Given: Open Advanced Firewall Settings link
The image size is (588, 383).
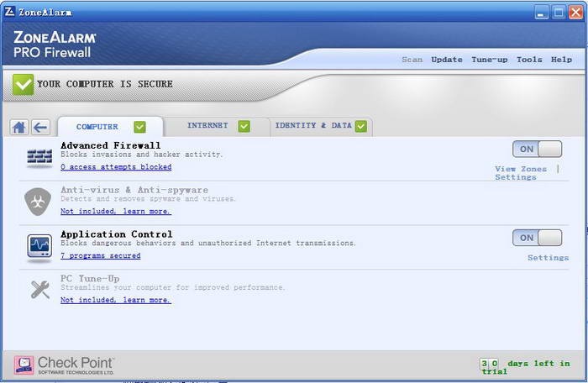Looking at the screenshot, I should click(x=515, y=177).
